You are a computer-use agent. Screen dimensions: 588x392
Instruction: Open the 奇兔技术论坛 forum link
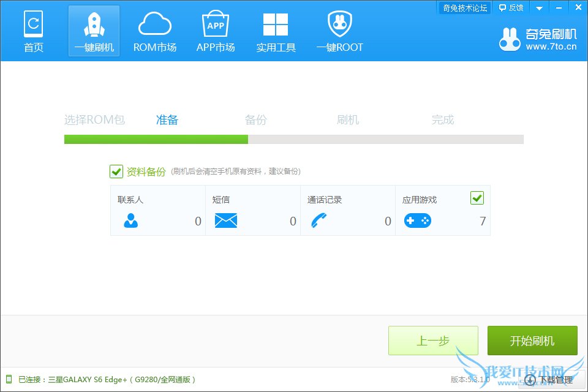point(465,8)
